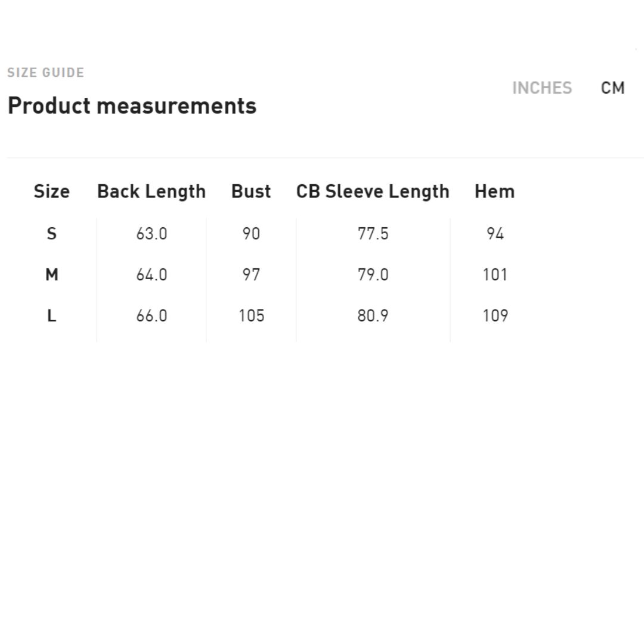Click the Bust column header

[251, 191]
